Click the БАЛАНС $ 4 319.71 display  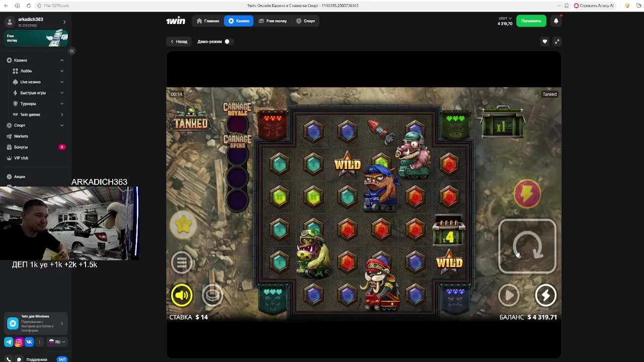tap(528, 317)
